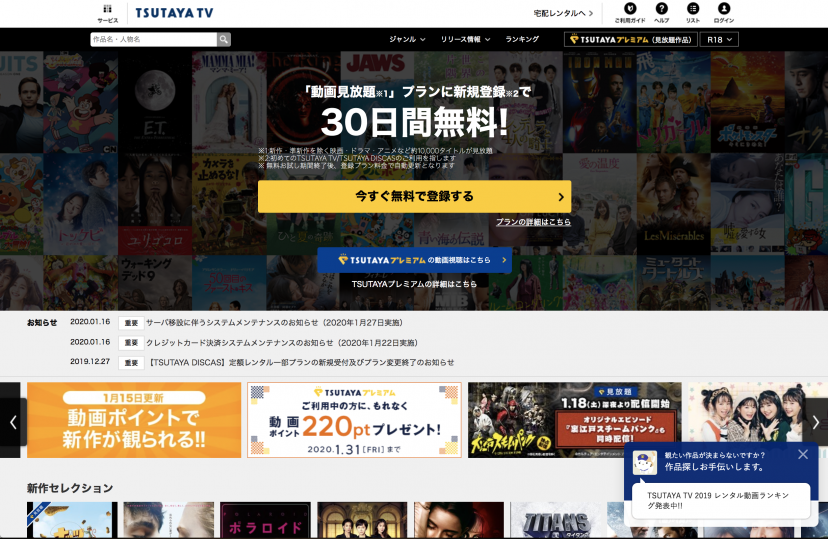
Task: Open TSUTAYA DISCAS 定額レンタル plan notice
Action: point(300,363)
